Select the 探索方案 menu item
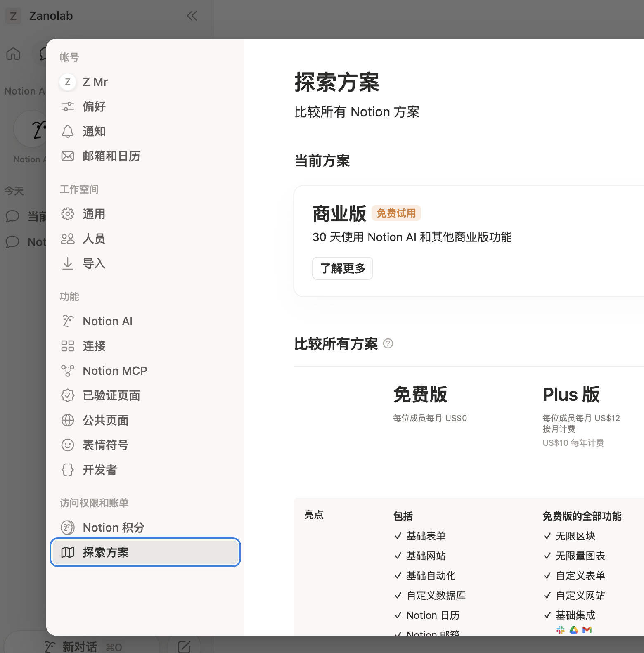The height and width of the screenshot is (653, 644). pyautogui.click(x=145, y=552)
